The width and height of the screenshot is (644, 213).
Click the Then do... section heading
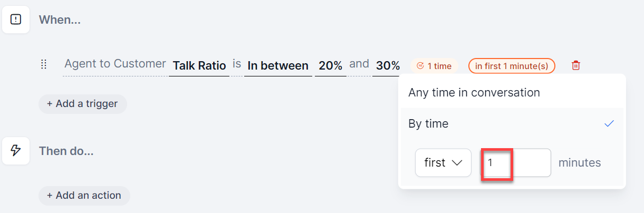click(x=66, y=151)
